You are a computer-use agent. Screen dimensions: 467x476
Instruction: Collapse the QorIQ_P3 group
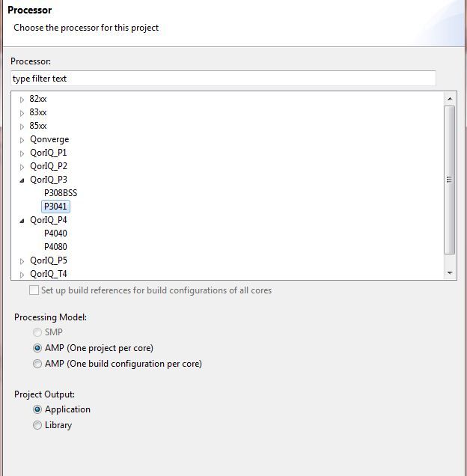tap(22, 180)
